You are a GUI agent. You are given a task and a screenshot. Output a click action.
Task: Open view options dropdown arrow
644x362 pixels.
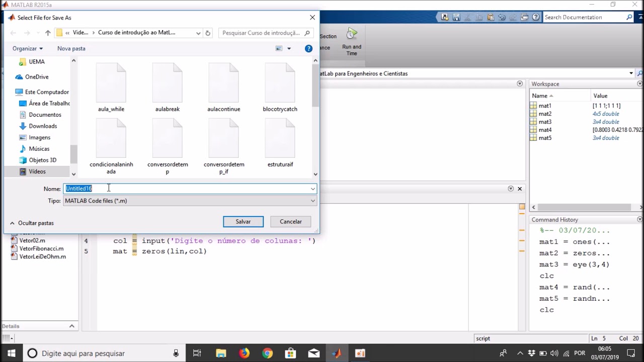(x=289, y=48)
